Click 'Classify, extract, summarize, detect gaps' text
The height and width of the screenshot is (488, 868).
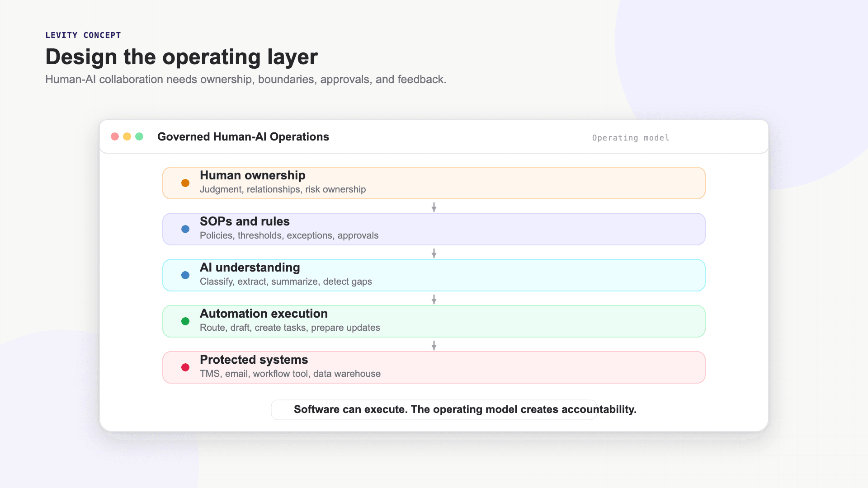pyautogui.click(x=286, y=282)
